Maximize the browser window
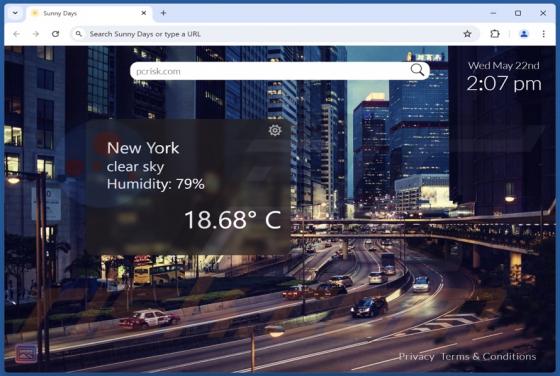 (518, 13)
